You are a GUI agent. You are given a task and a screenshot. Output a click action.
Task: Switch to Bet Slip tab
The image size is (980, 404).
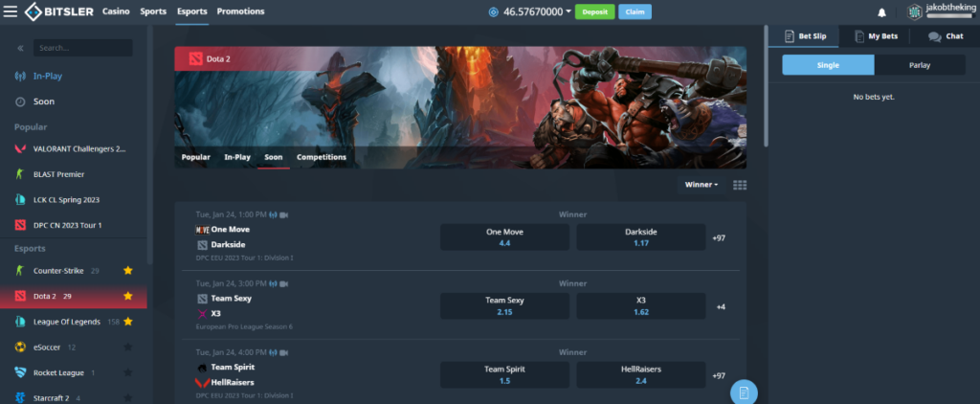(x=804, y=36)
